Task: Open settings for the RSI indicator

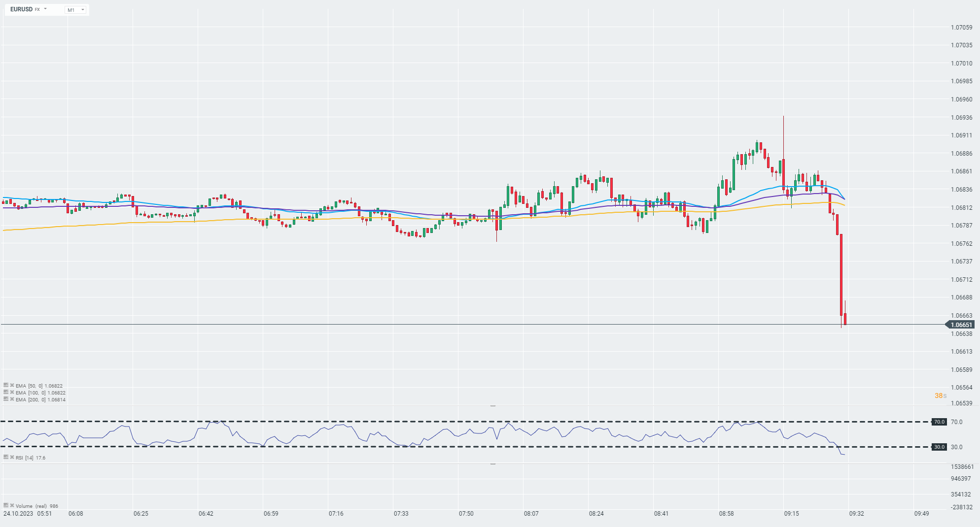Action: coord(6,457)
